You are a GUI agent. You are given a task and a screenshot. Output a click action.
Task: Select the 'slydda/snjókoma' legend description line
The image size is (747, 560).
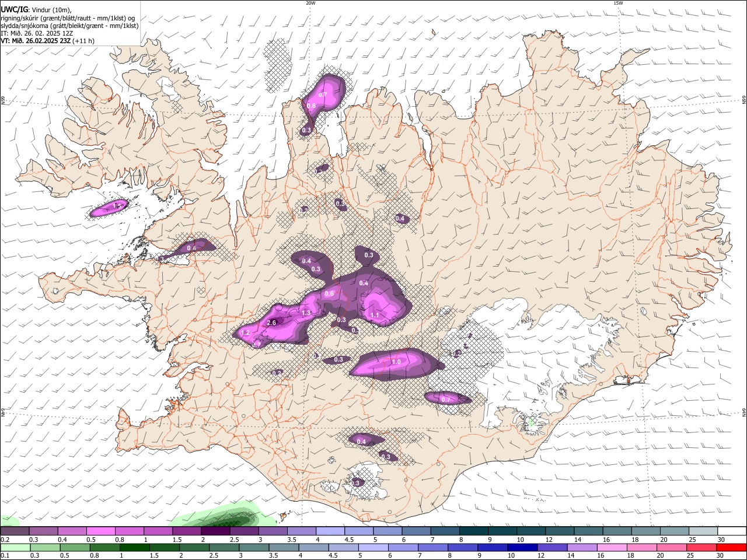pyautogui.click(x=69, y=26)
